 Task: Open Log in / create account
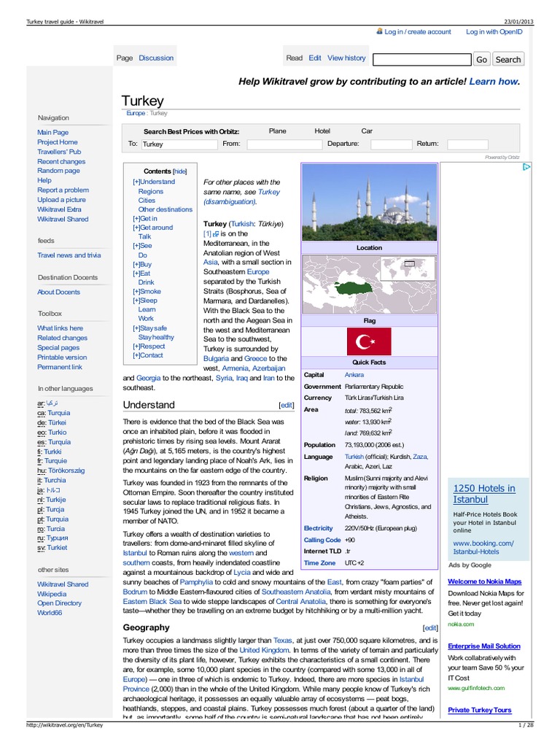pos(418,32)
